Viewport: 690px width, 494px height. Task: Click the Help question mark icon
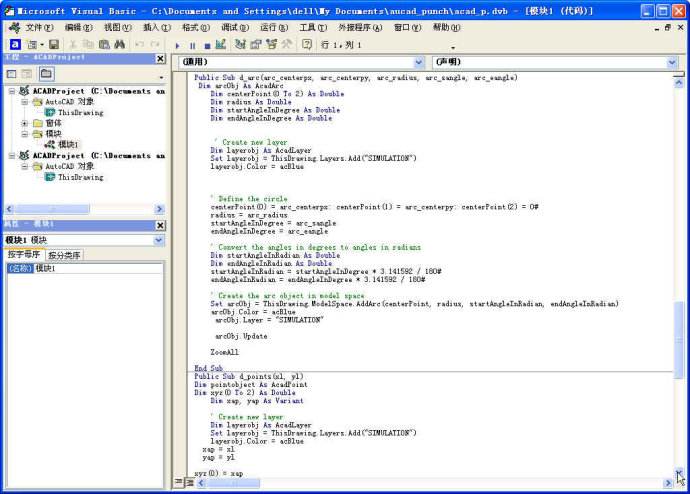(307, 44)
